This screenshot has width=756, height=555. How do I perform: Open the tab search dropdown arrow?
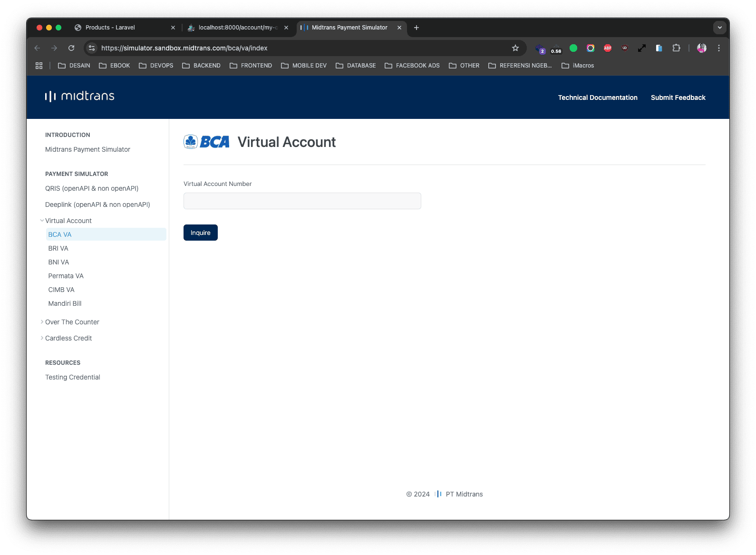point(719,28)
